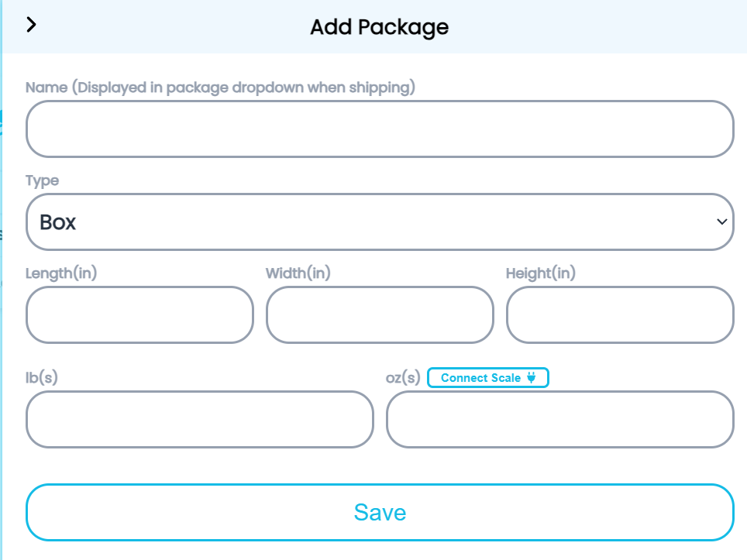This screenshot has width=747, height=560.
Task: Click the plug icon on Connect Scale
Action: tap(532, 378)
